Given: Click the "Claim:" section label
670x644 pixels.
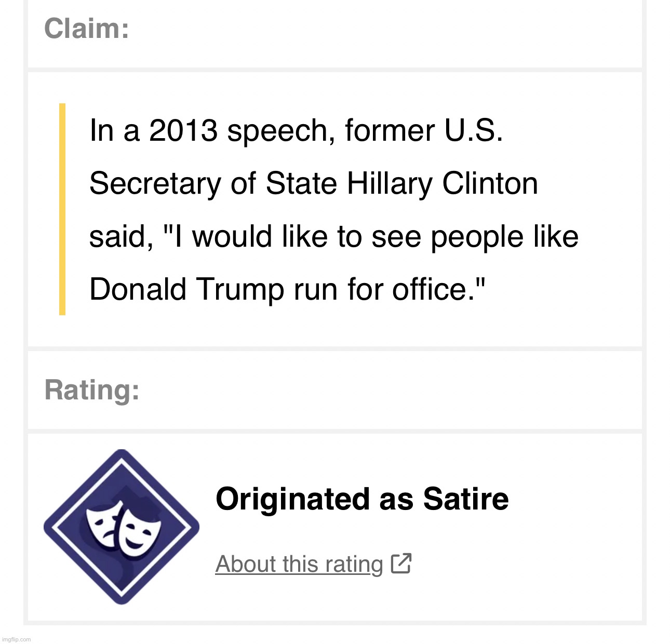Looking at the screenshot, I should tap(87, 29).
